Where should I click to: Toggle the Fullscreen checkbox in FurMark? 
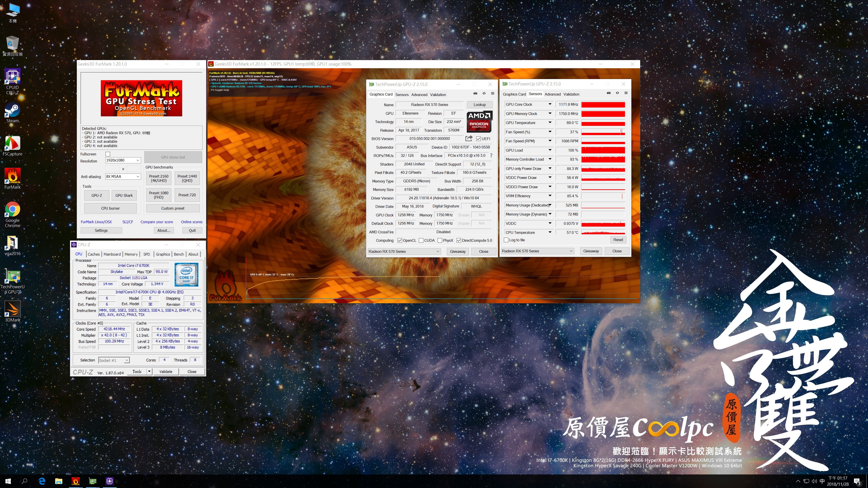tap(108, 154)
